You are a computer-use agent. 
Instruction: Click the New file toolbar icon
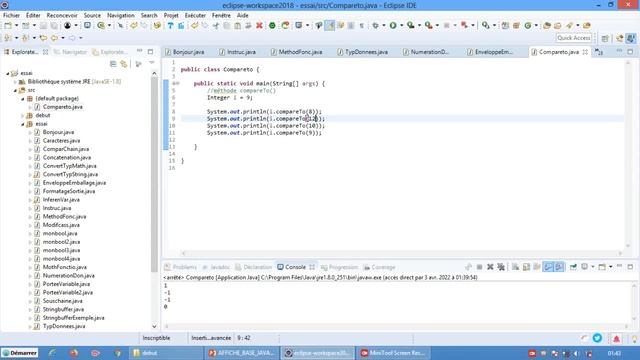click(x=8, y=25)
